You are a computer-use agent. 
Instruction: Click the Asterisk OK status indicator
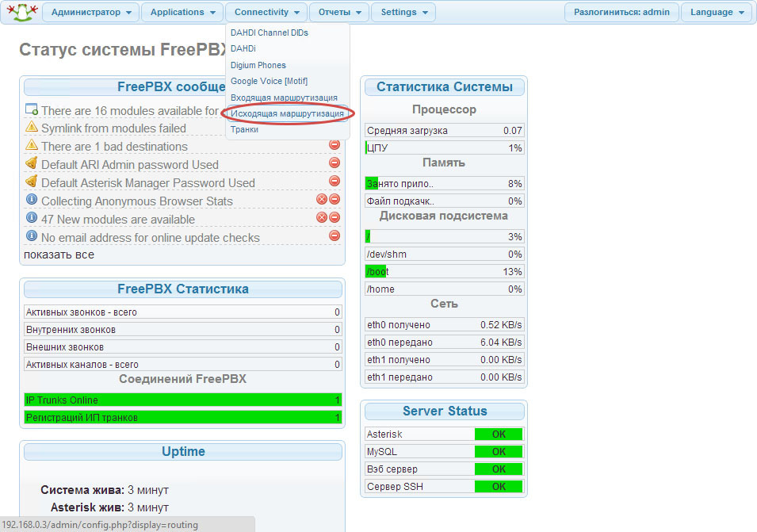point(499,434)
